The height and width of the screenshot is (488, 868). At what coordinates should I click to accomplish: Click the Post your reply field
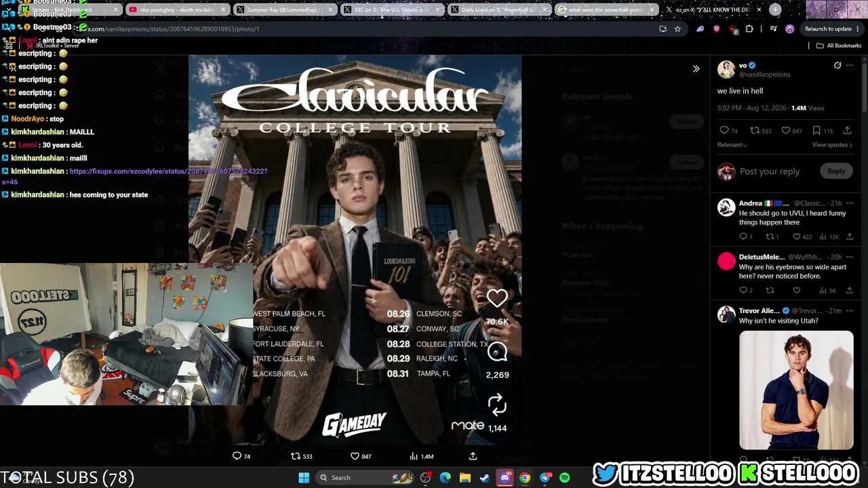770,171
